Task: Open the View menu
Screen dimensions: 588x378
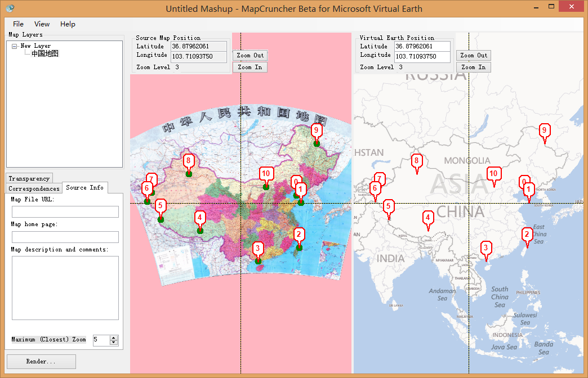Action: (x=42, y=24)
